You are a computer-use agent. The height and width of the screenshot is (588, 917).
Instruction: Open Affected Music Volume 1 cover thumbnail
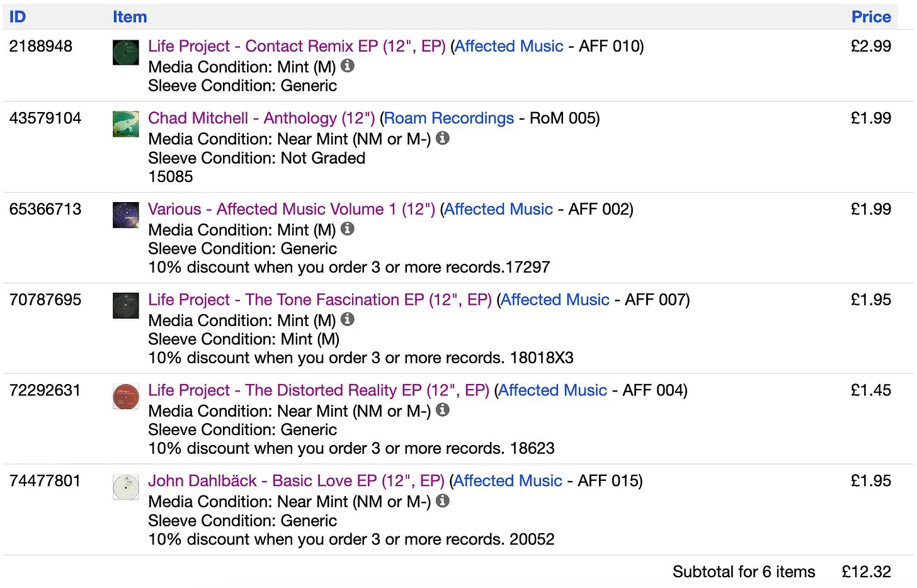[125, 215]
